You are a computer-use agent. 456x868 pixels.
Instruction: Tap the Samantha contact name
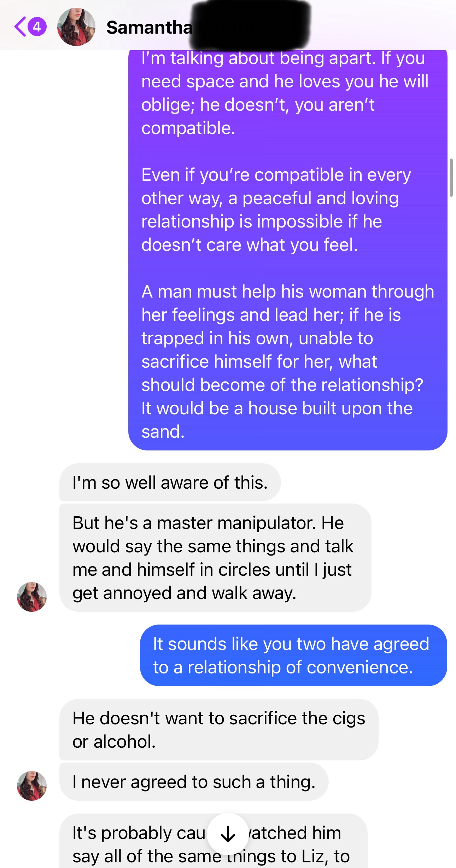[149, 28]
